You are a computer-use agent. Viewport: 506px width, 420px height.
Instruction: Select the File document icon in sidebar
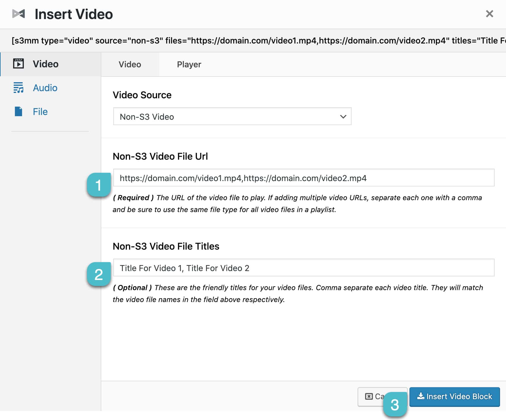coord(18,111)
